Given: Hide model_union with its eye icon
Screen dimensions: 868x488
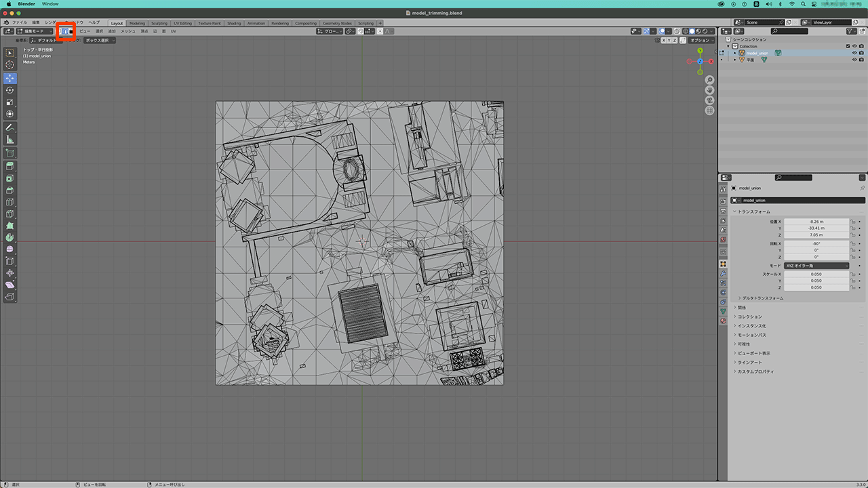Looking at the screenshot, I should click(854, 53).
